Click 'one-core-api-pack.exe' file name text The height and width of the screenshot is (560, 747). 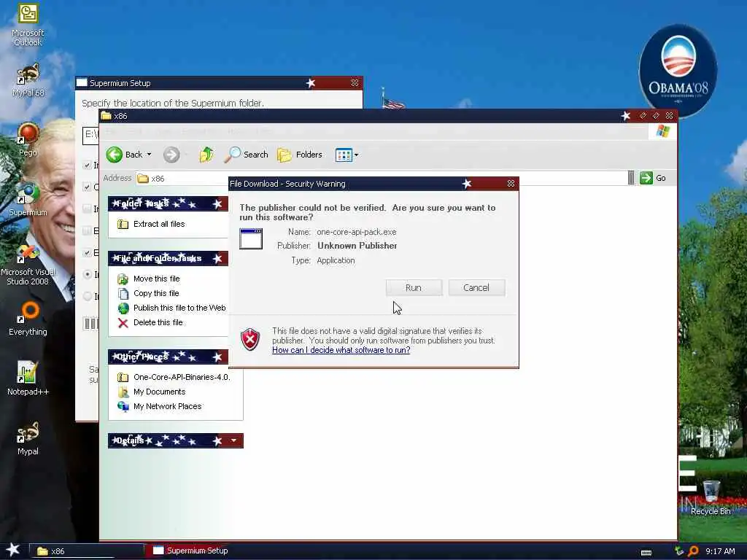click(356, 232)
